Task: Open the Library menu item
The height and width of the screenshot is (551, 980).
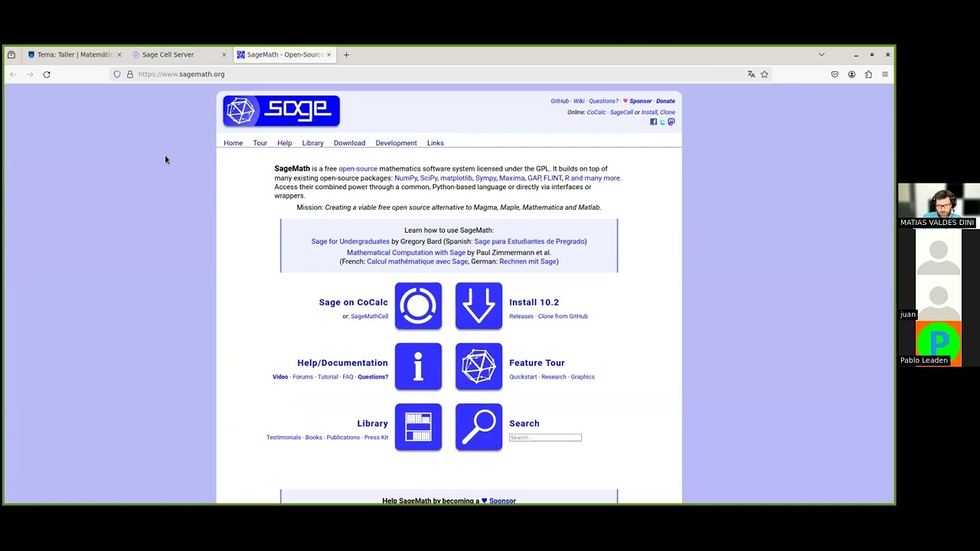Action: click(312, 143)
